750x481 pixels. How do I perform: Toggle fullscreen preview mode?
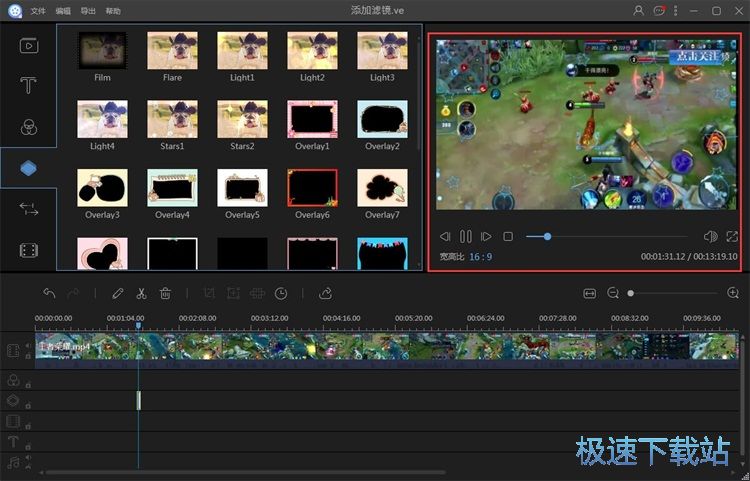pyautogui.click(x=732, y=237)
